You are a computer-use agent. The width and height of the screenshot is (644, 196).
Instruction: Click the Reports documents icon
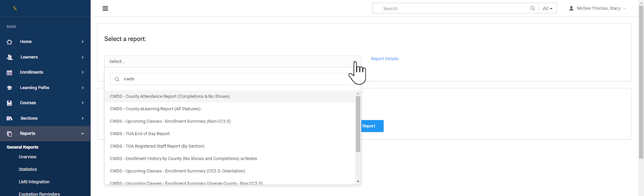[x=10, y=133]
